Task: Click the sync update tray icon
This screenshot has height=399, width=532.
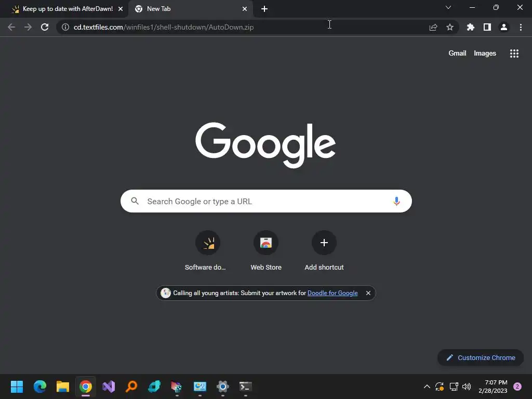Action: pyautogui.click(x=440, y=387)
